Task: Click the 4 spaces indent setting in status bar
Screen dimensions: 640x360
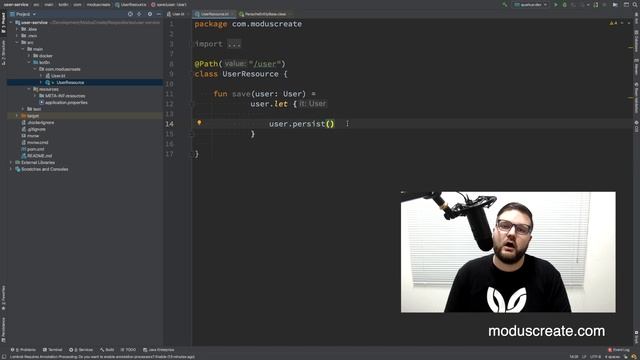Action: [x=613, y=357]
